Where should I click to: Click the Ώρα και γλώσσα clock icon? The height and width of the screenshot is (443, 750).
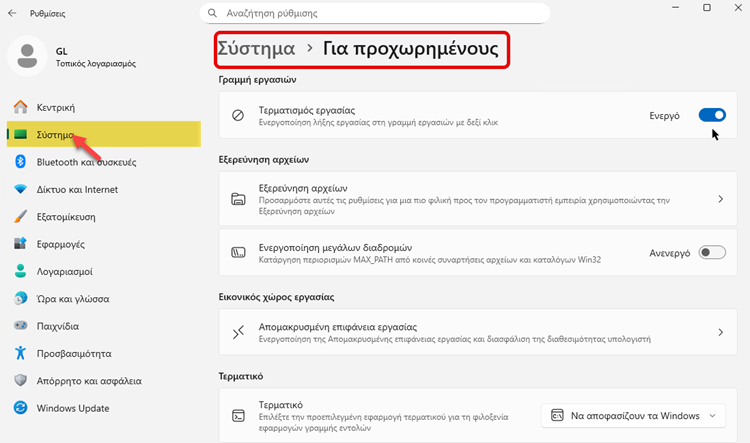click(x=20, y=298)
